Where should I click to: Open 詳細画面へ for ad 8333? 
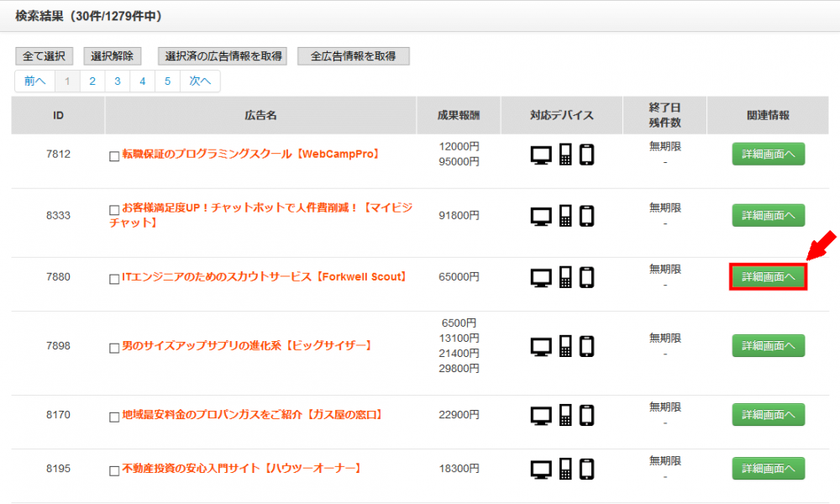pyautogui.click(x=769, y=215)
